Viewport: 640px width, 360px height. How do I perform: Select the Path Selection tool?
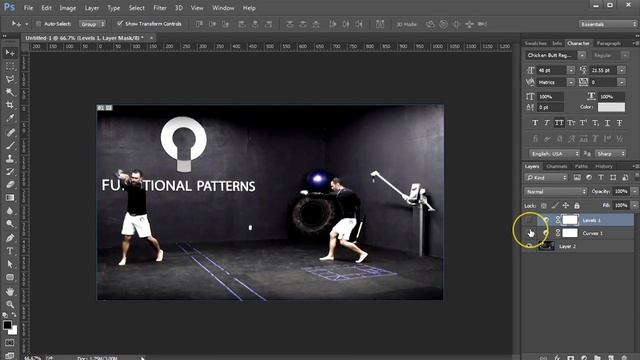pos(10,264)
